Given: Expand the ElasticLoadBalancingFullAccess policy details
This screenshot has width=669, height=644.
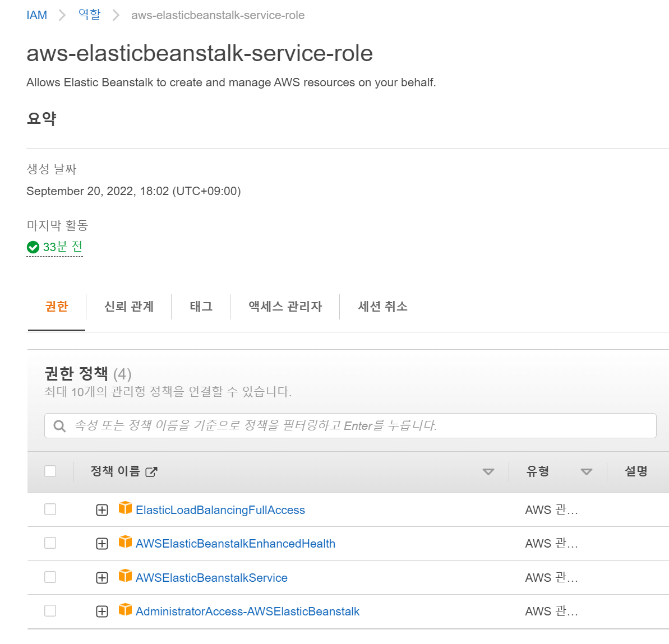Looking at the screenshot, I should pyautogui.click(x=102, y=510).
